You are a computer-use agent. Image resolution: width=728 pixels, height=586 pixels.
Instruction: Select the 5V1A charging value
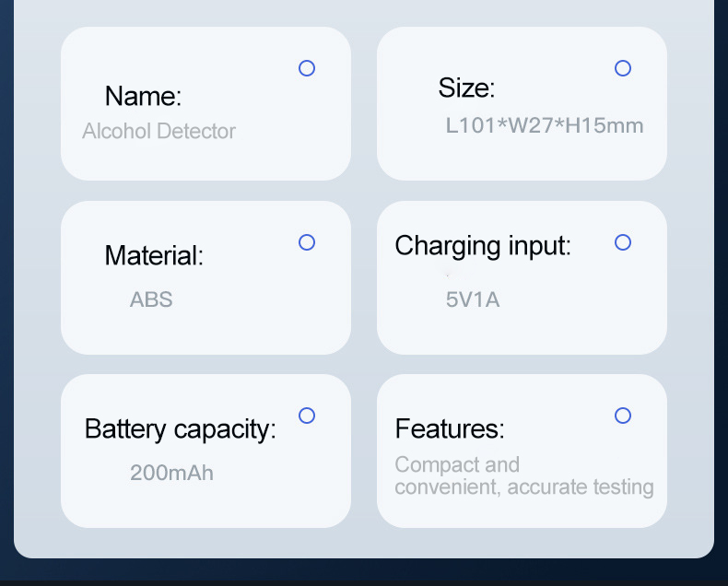(473, 299)
